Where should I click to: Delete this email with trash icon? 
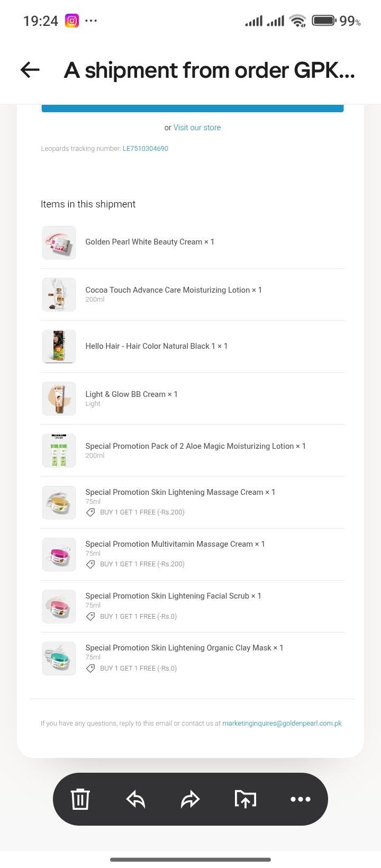[x=80, y=799]
